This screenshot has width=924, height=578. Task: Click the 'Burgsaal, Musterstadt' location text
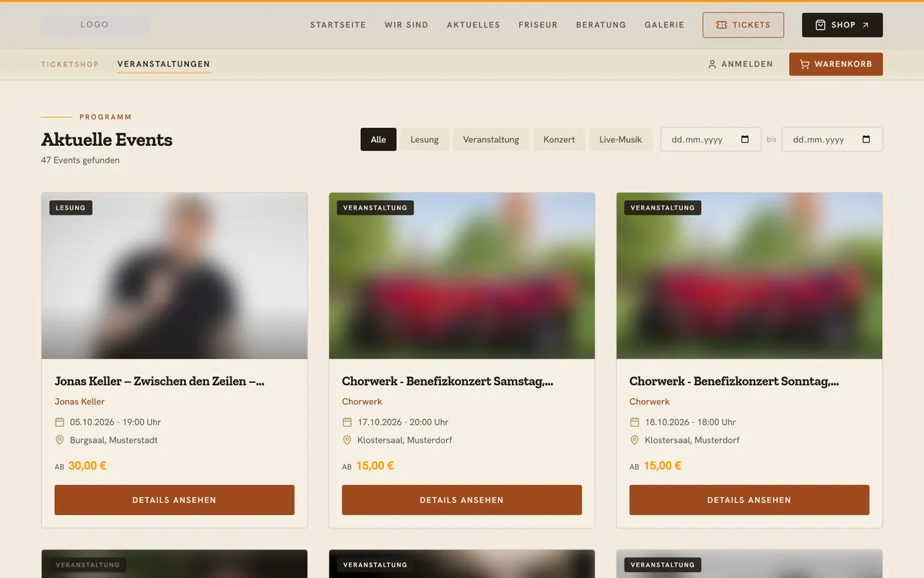click(113, 440)
